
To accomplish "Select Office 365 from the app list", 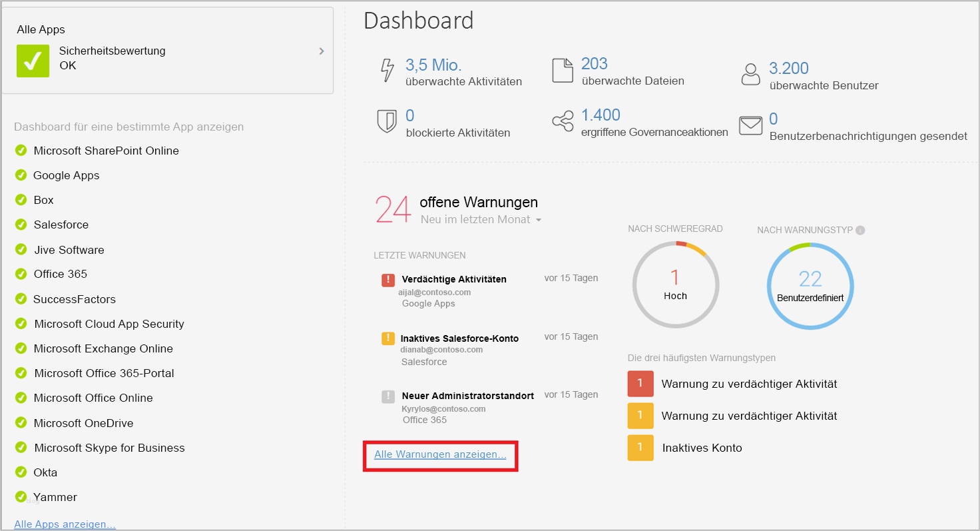I will tap(59, 274).
